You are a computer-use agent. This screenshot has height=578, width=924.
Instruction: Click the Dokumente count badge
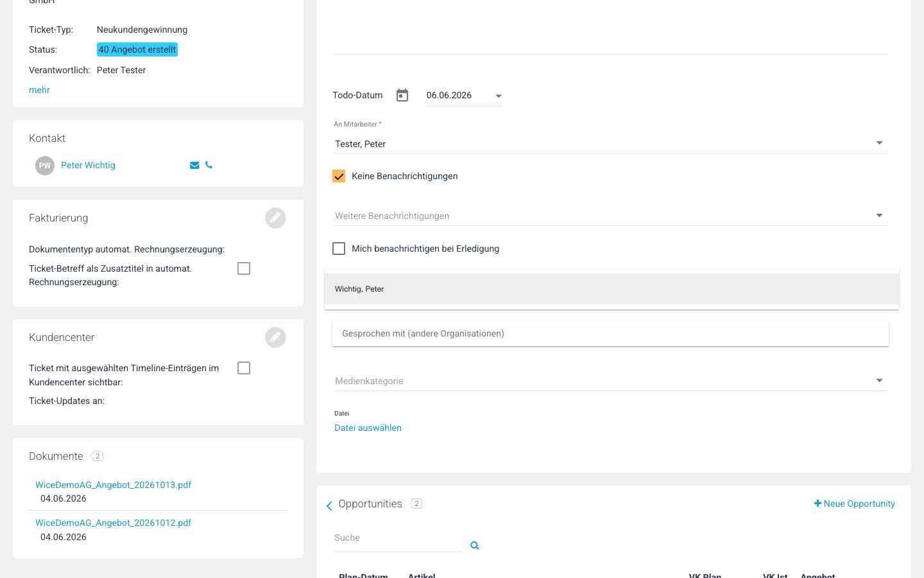pos(97,456)
